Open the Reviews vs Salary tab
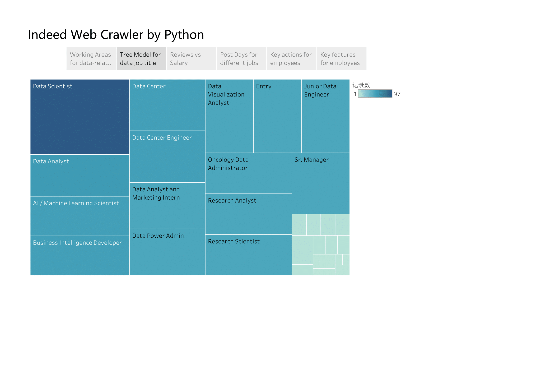This screenshot has height=392, width=555. (191, 59)
